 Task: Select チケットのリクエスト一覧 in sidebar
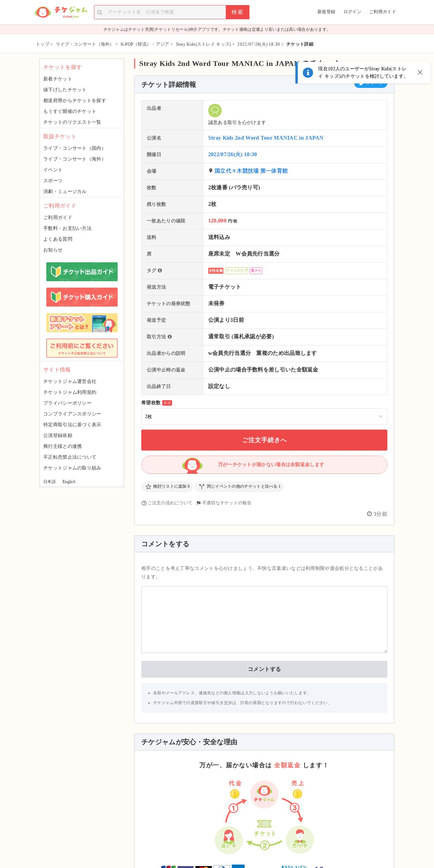[72, 122]
